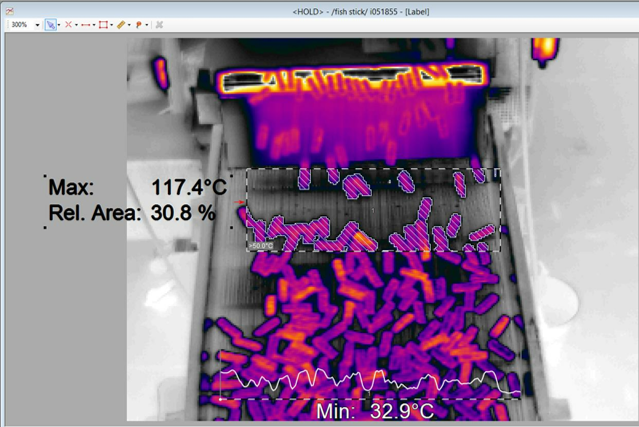Pick the line measurement tool
Screen dimensions: 639x427
(x=85, y=24)
